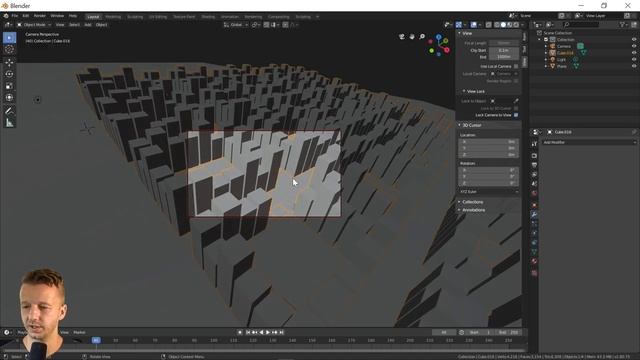Open XYZ Euler rotation mode dropdown
Viewport: 640px width, 360px height.
tap(489, 191)
